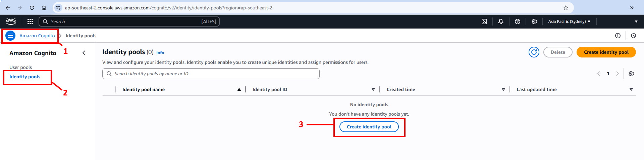Viewport: 644px width, 160px height.
Task: Launch AWS CloudShell from the top bar
Action: pyautogui.click(x=484, y=22)
